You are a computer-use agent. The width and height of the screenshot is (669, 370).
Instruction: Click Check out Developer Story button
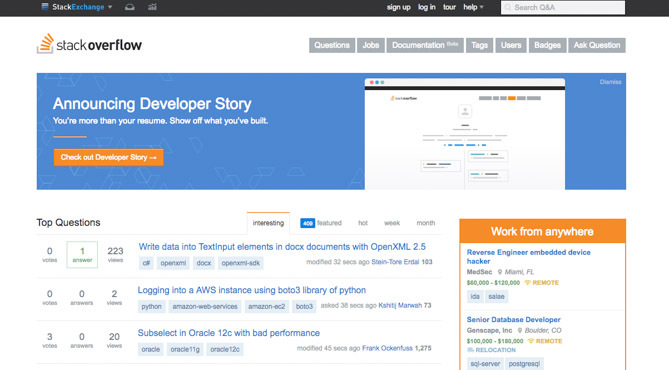pos(108,157)
